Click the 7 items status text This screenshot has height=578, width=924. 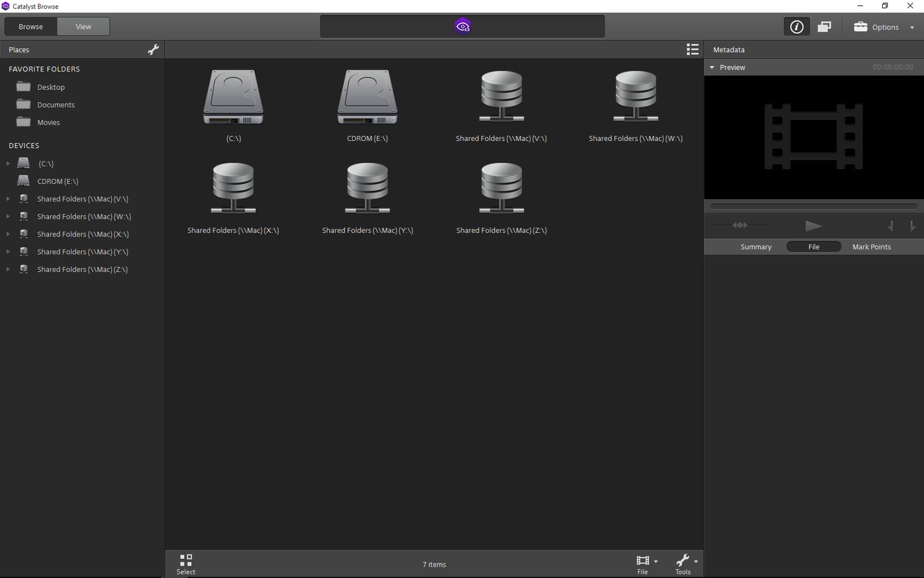pos(434,565)
